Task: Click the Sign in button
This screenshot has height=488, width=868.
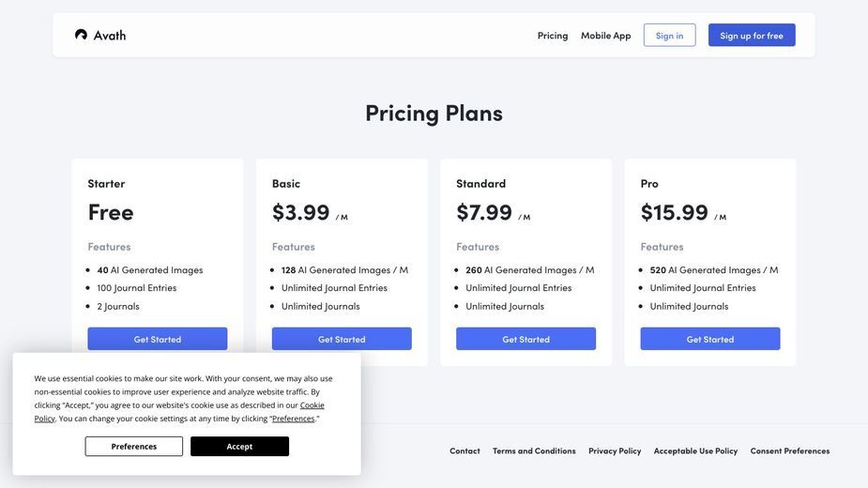Action: [669, 35]
